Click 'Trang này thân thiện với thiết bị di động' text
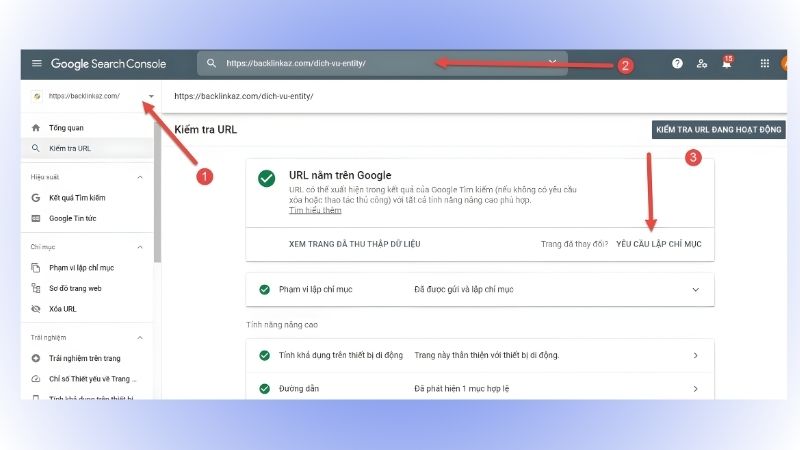 coord(487,355)
